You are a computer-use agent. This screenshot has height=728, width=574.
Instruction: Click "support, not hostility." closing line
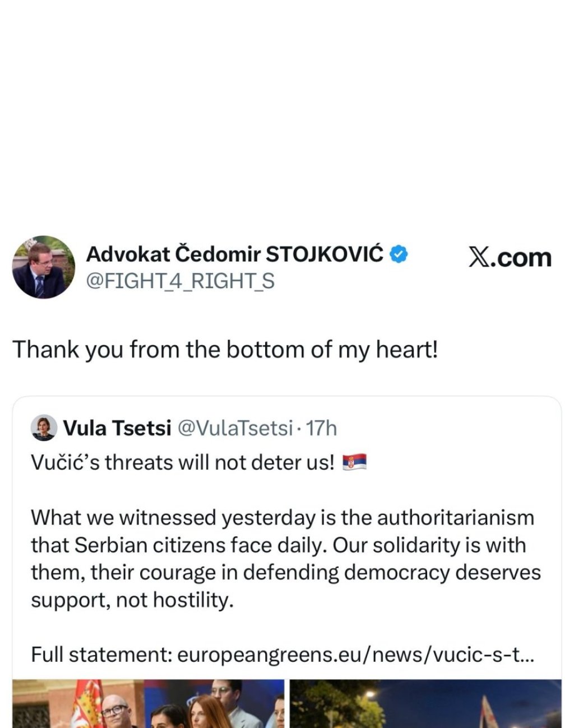(132, 600)
